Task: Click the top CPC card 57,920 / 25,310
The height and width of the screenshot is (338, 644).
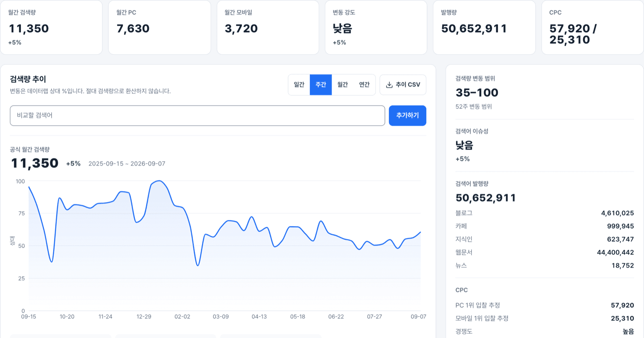Action: click(592, 27)
